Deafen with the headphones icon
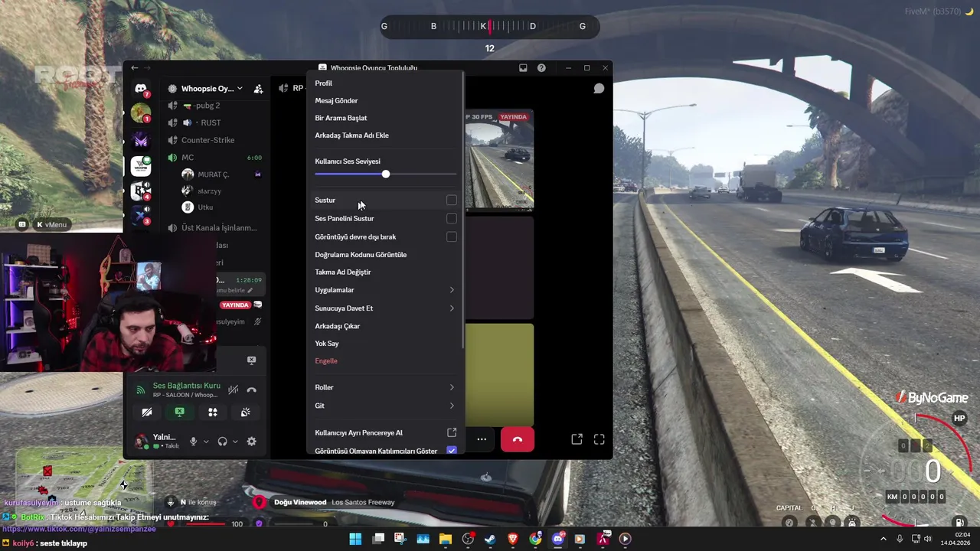This screenshot has height=551, width=980. click(222, 441)
